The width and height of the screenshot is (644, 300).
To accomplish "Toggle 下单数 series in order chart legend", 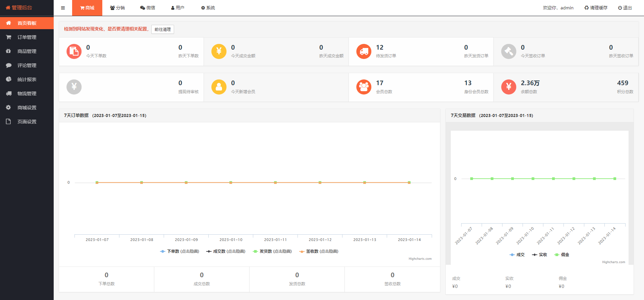I will coord(180,251).
